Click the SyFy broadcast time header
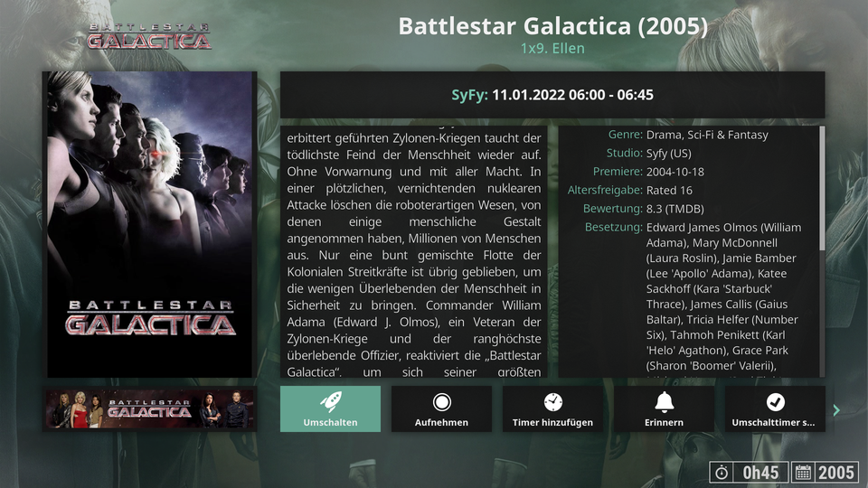868x488 pixels. pyautogui.click(x=552, y=95)
